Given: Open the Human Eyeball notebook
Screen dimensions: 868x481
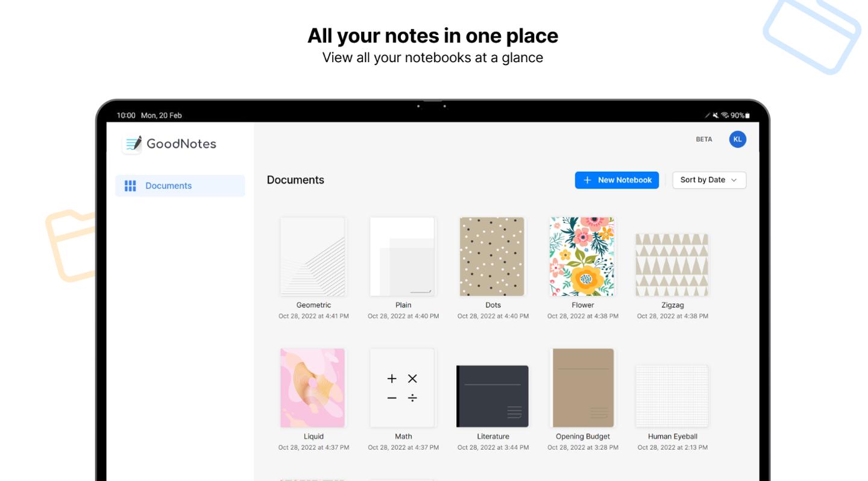Looking at the screenshot, I should [671, 396].
